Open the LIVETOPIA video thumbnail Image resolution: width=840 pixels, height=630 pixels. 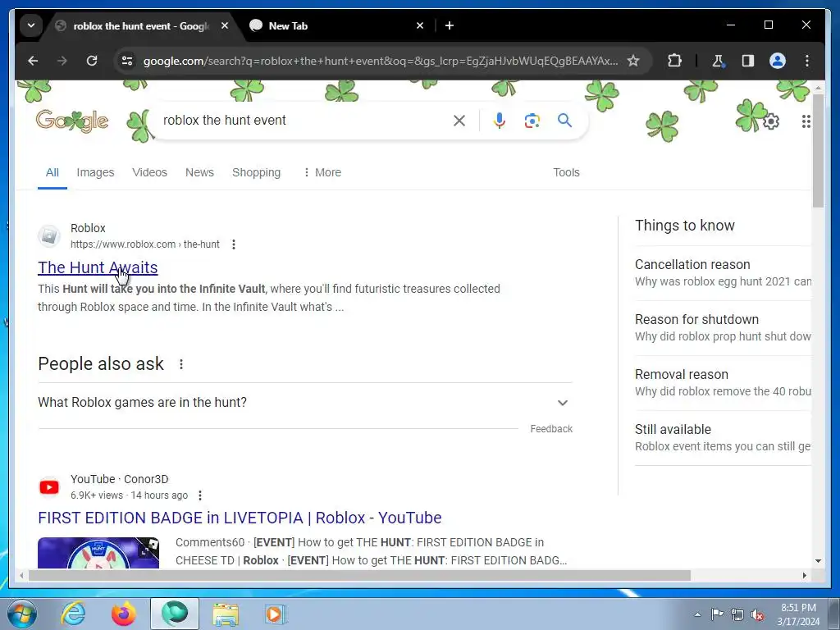click(98, 552)
